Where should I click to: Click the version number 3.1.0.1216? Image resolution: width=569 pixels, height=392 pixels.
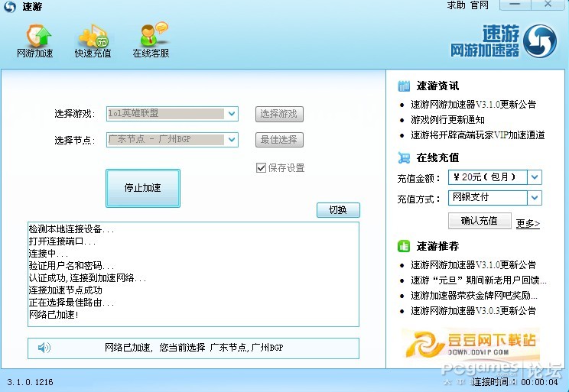(30, 382)
